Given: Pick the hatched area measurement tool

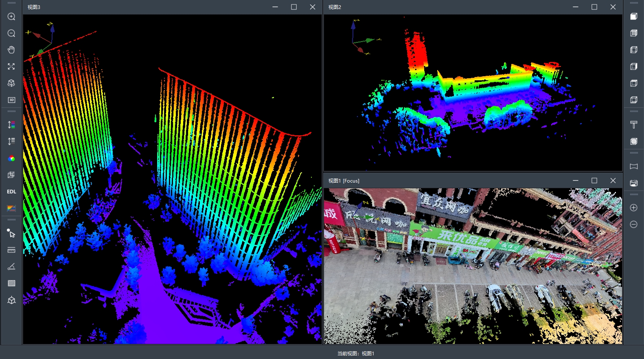Looking at the screenshot, I should pos(11,283).
